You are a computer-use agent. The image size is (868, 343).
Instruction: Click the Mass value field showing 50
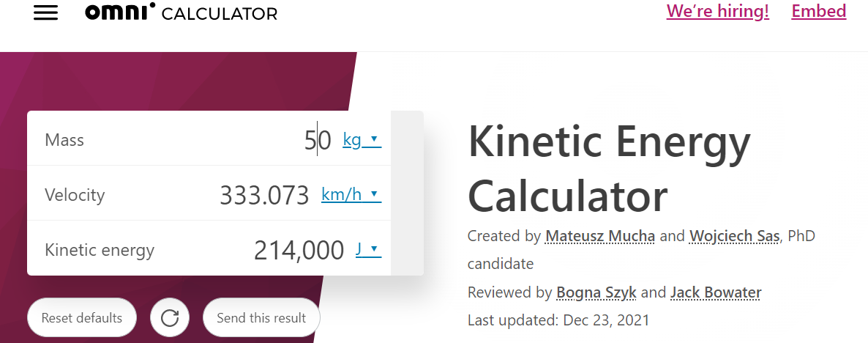coord(318,140)
